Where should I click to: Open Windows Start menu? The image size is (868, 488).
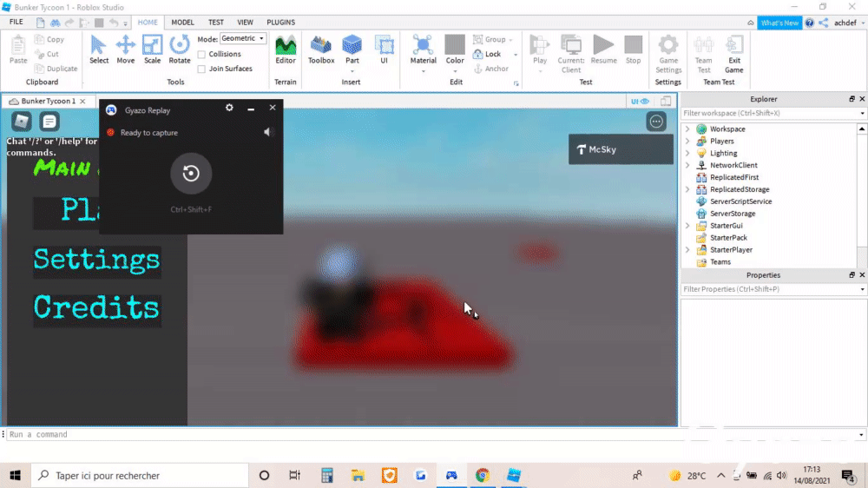point(15,475)
